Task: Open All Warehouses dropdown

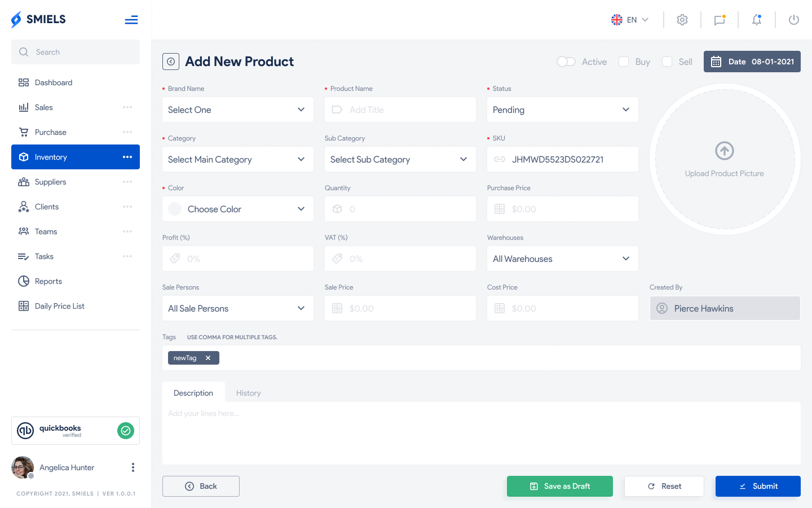Action: tap(563, 259)
